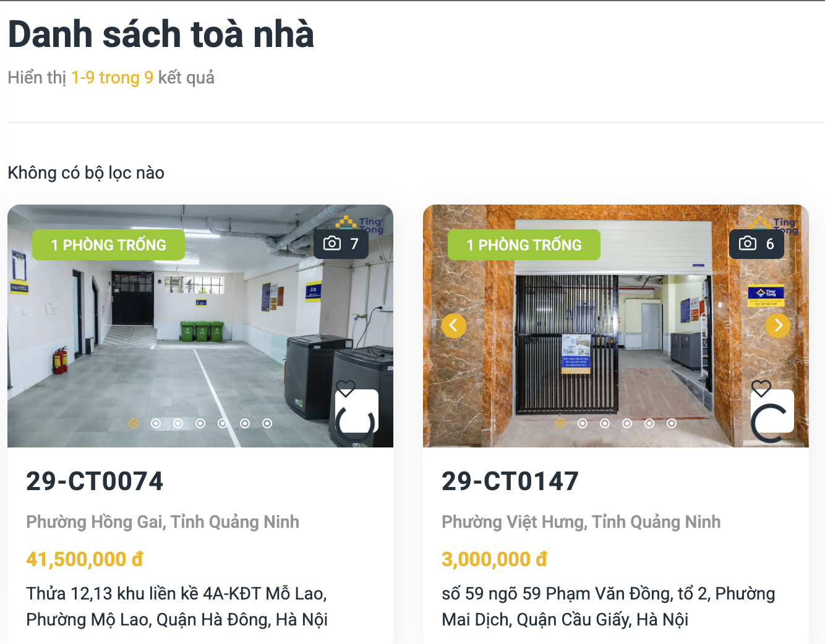Select fourth carousel dot on 29-CT0074 image
This screenshot has width=825, height=644.
200,423
